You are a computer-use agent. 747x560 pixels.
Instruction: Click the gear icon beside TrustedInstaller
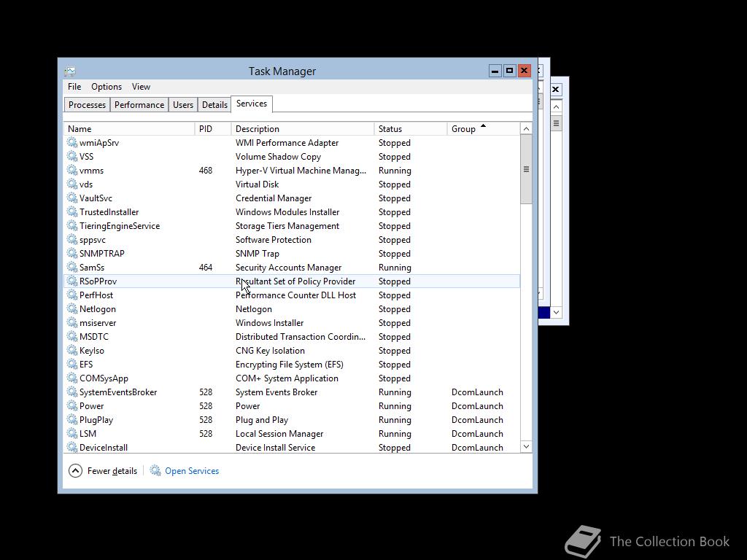click(72, 211)
